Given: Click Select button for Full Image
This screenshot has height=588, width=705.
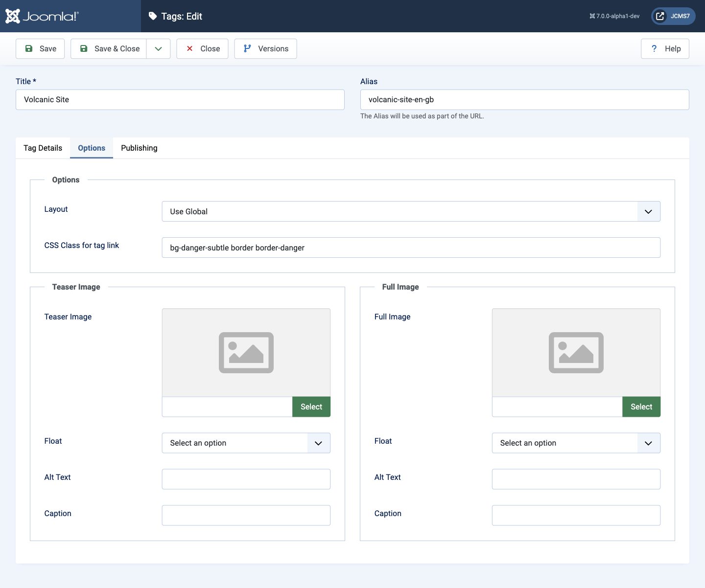Looking at the screenshot, I should click(x=641, y=407).
